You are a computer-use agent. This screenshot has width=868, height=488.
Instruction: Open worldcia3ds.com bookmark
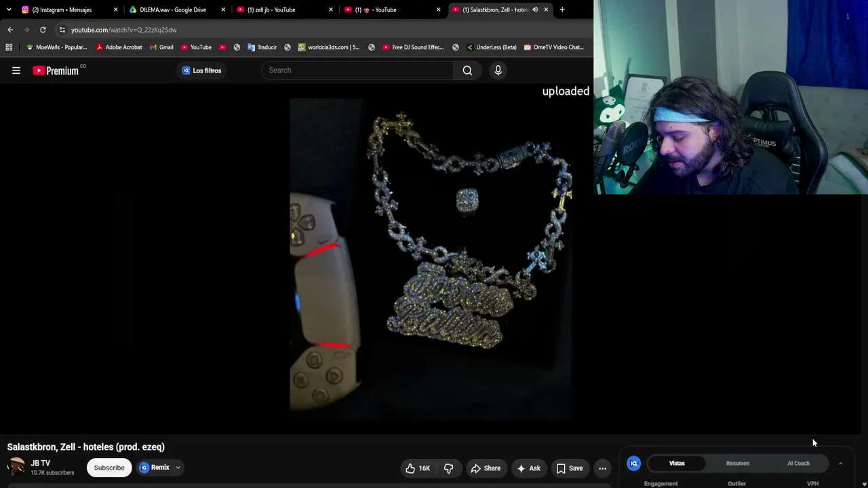coord(329,47)
